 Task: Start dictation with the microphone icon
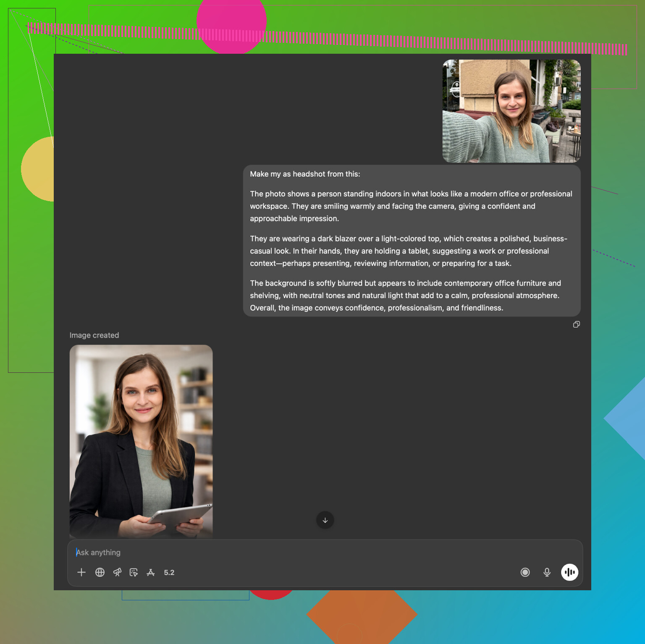(547, 572)
